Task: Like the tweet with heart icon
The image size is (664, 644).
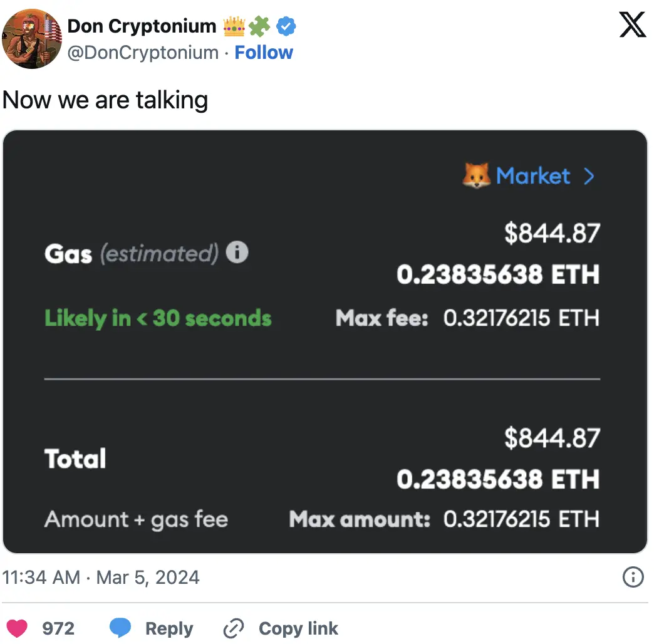Action: (x=17, y=628)
